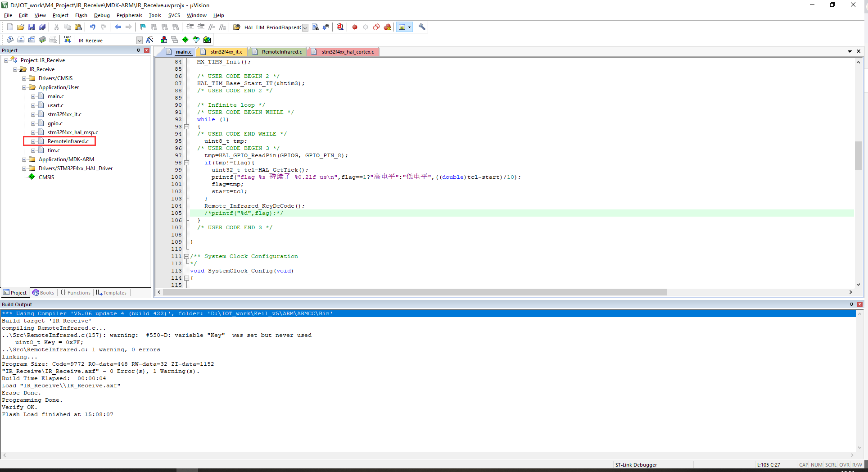Image resolution: width=868 pixels, height=472 pixels.
Task: Collapse the code fold at line 98
Action: tap(187, 163)
